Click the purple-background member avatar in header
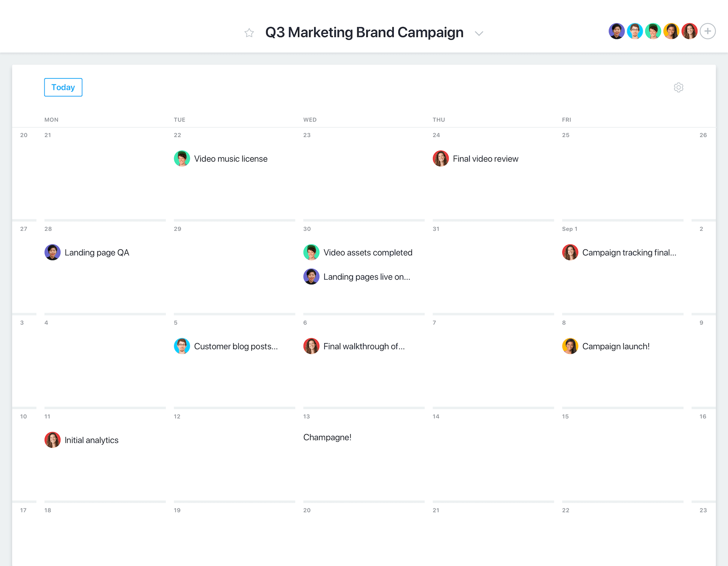The image size is (728, 566). 617,31
